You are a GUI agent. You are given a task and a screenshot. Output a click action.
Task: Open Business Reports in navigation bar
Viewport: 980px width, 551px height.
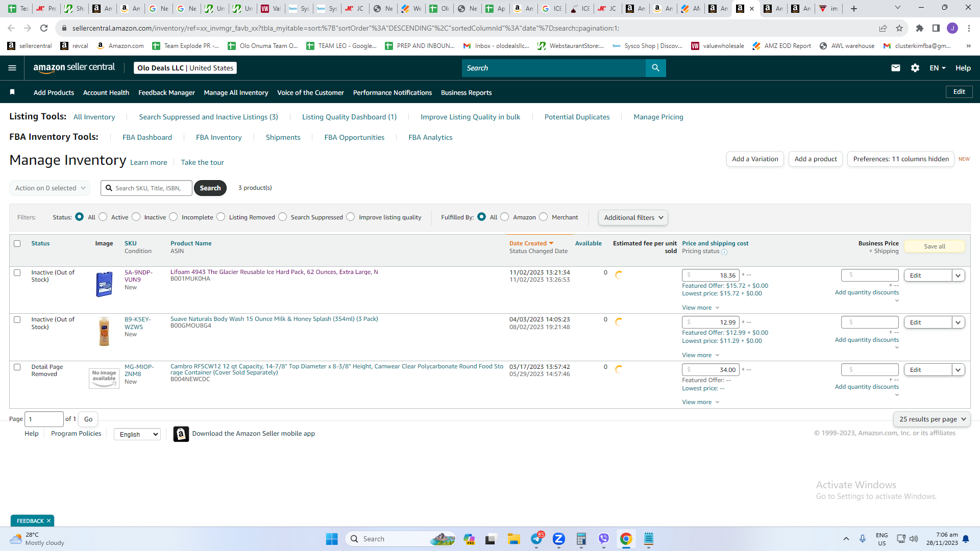pos(466,92)
